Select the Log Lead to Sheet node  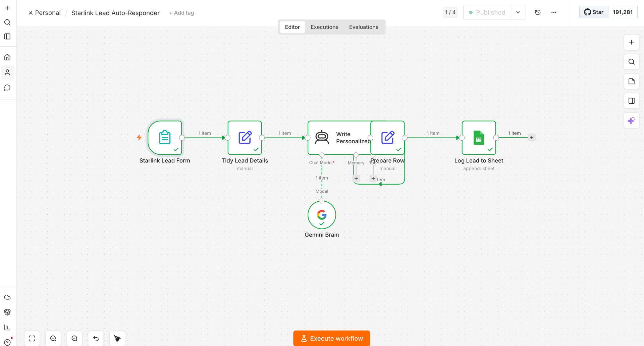point(479,138)
